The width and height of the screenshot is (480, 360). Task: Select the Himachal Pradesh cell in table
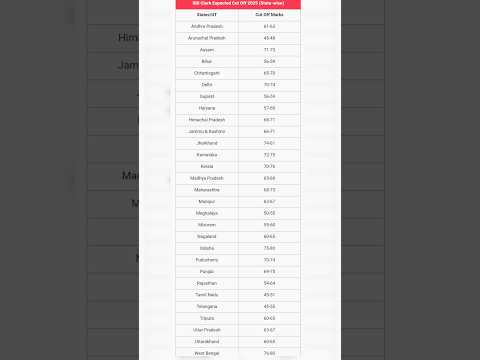pyautogui.click(x=207, y=120)
